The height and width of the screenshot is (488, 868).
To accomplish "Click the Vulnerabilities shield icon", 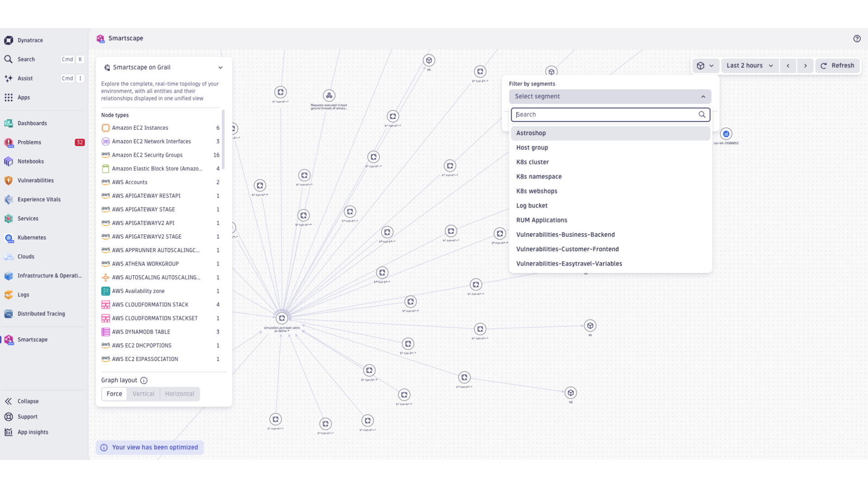I will coord(9,180).
